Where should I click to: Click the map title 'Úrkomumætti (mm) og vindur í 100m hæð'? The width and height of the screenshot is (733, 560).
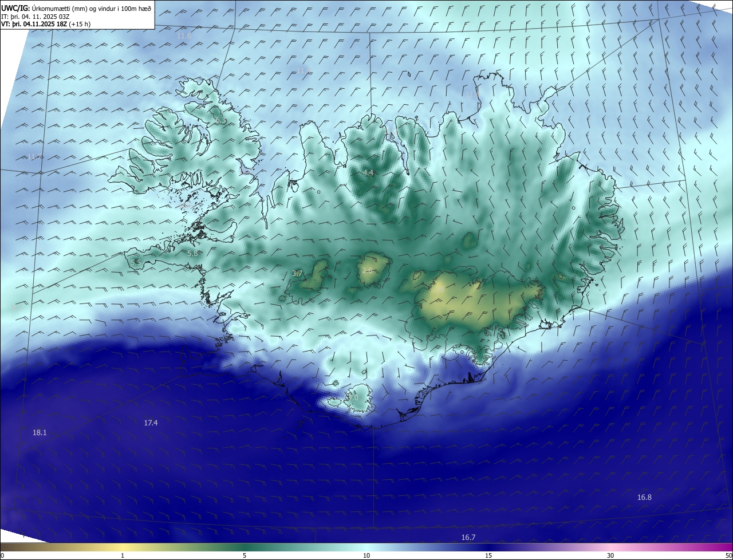click(x=92, y=8)
